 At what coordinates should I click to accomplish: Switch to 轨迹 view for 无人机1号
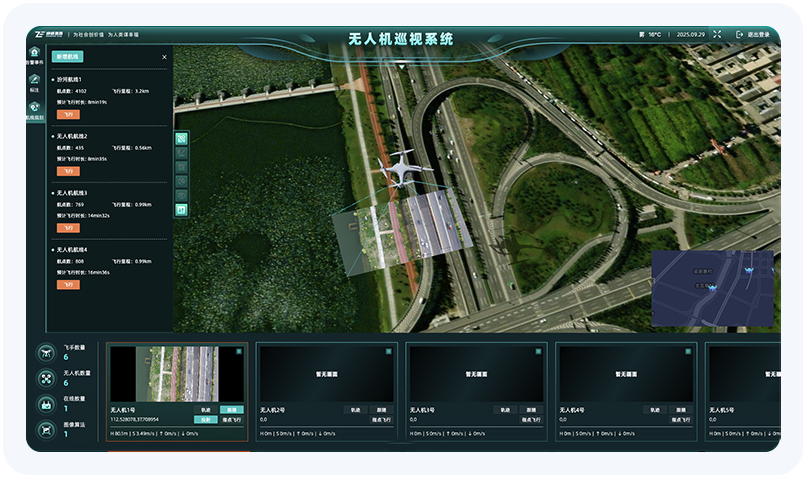point(206,410)
